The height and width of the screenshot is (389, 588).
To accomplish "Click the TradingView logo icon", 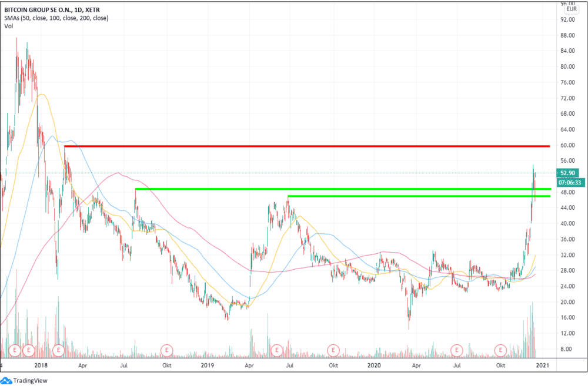I will tap(6, 381).
